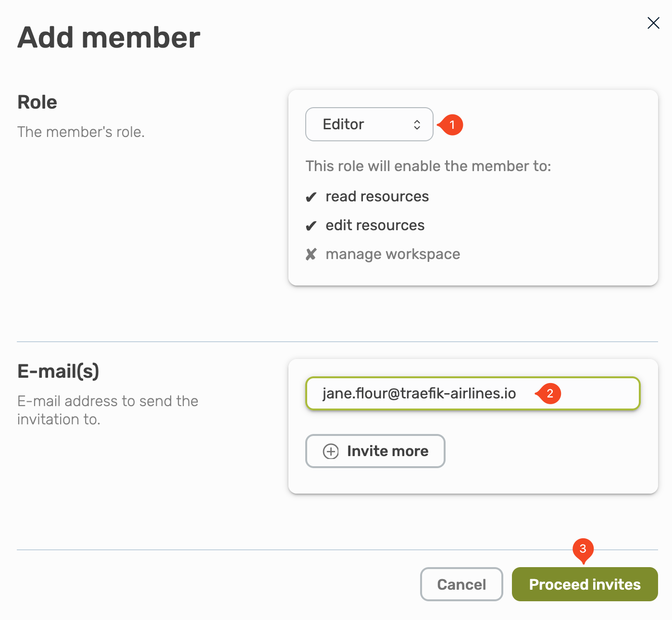Open role selector to change member role
The height and width of the screenshot is (620, 672).
point(369,124)
